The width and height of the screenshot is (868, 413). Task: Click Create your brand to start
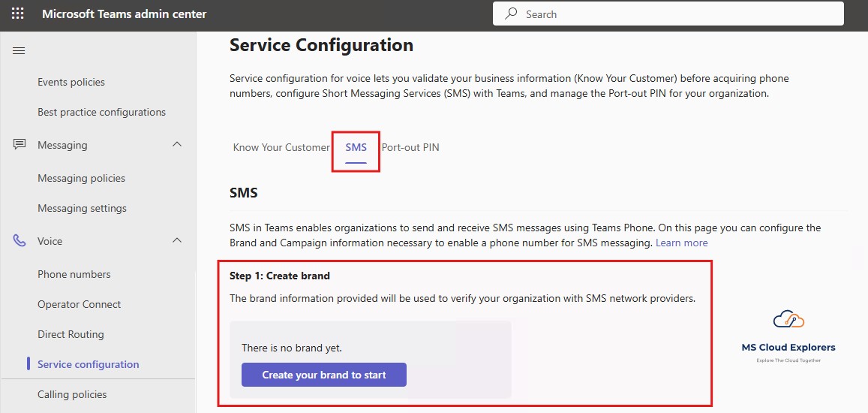(x=324, y=375)
